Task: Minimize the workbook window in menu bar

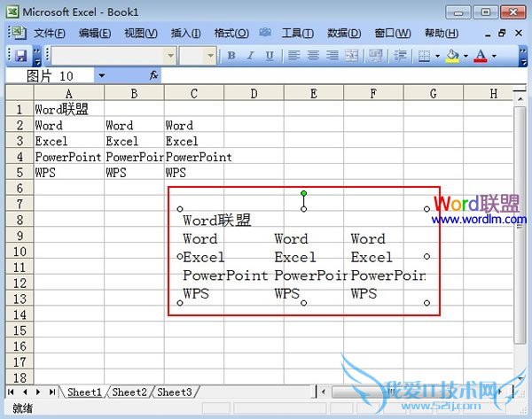Action: (x=488, y=35)
